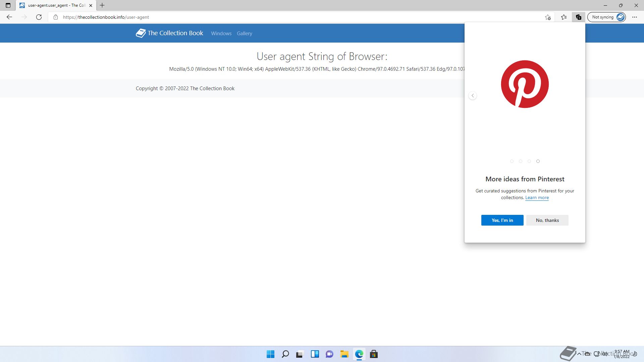Open a new tab with plus icon
Screen dimensions: 644x362
tap(102, 5)
